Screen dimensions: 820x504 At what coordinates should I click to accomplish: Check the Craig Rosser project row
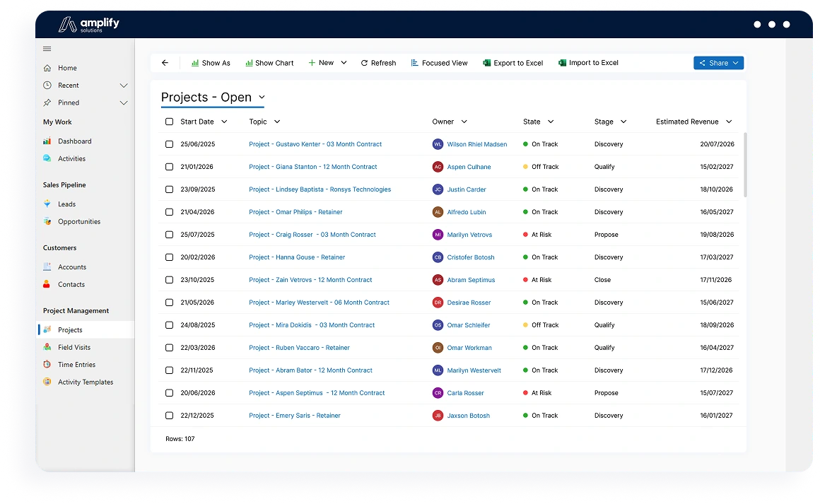(x=170, y=235)
